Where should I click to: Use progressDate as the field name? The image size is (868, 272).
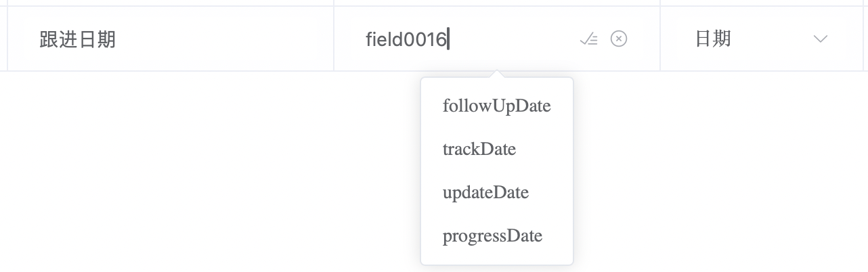[x=492, y=236]
